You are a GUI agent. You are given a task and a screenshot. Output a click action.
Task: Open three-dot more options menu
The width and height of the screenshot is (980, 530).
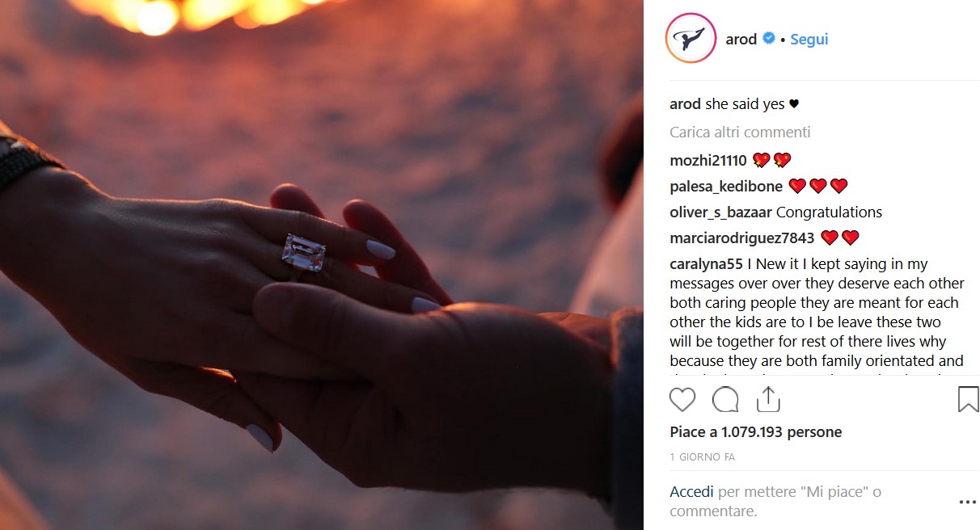[x=967, y=502]
